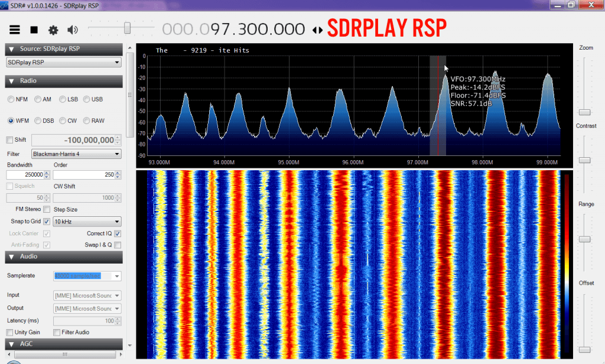Enable the FM Stereo checkbox
The image size is (605, 364).
(x=47, y=210)
